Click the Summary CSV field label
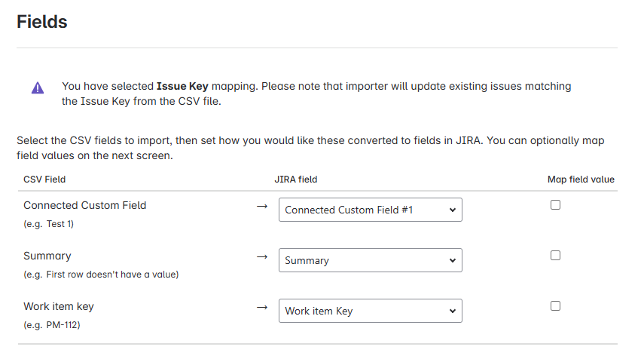 [x=47, y=256]
